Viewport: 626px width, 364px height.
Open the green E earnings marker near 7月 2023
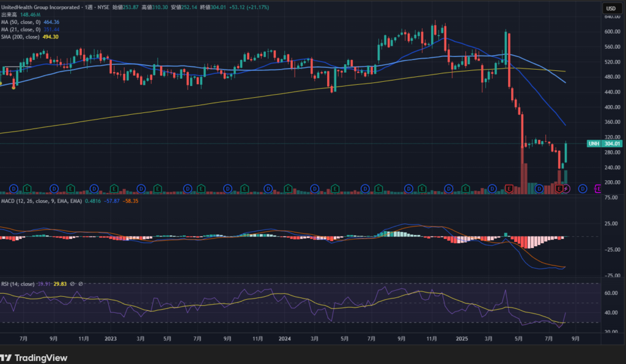coord(201,189)
